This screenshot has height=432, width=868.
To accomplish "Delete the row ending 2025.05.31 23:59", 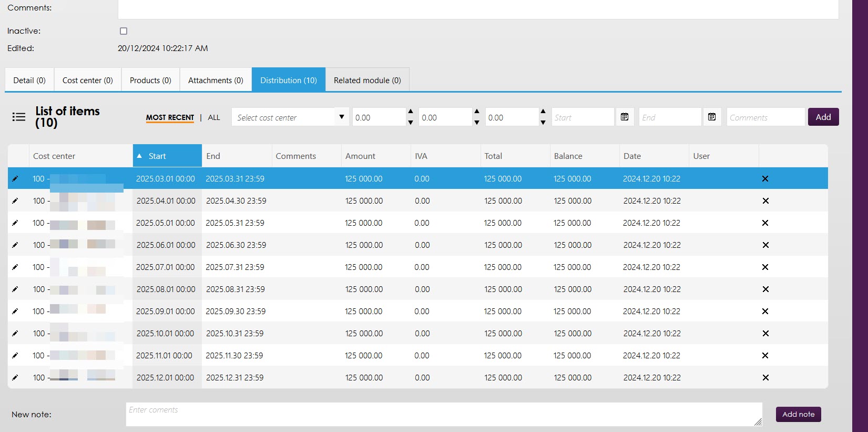I will [765, 223].
